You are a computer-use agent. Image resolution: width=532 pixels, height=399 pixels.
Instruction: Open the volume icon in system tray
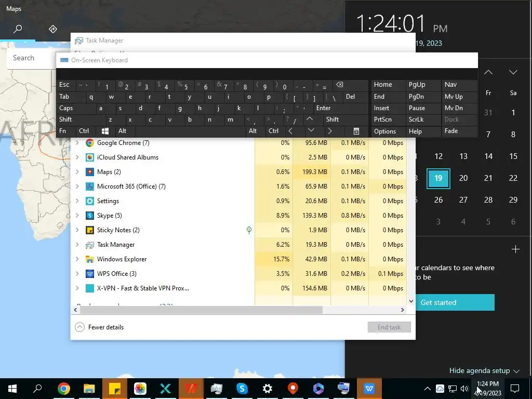coord(464,389)
